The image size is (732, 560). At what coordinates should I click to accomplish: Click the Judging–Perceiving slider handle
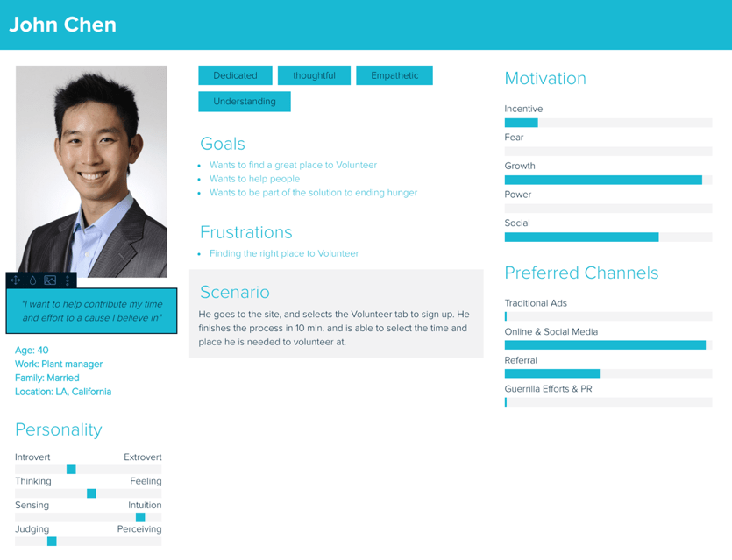click(x=52, y=542)
